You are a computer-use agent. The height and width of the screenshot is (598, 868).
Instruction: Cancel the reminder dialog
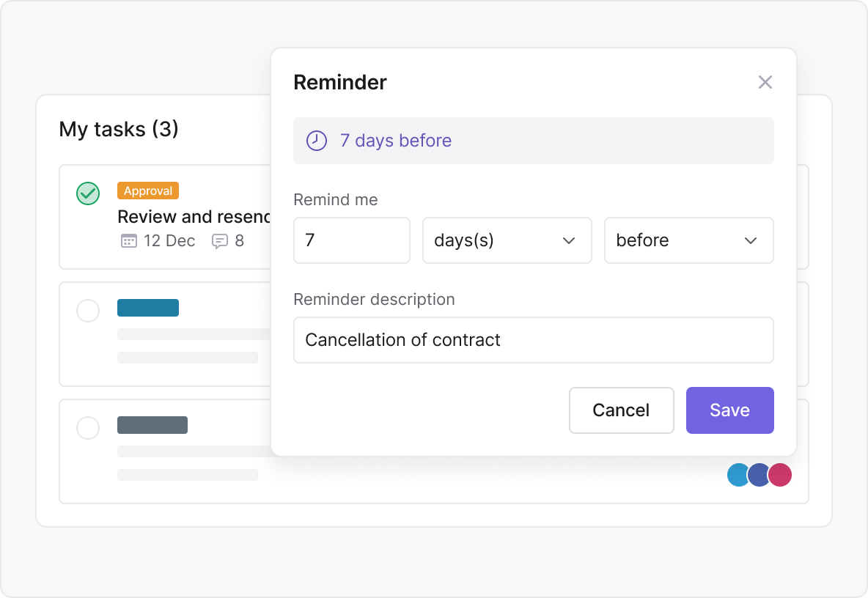pos(621,410)
